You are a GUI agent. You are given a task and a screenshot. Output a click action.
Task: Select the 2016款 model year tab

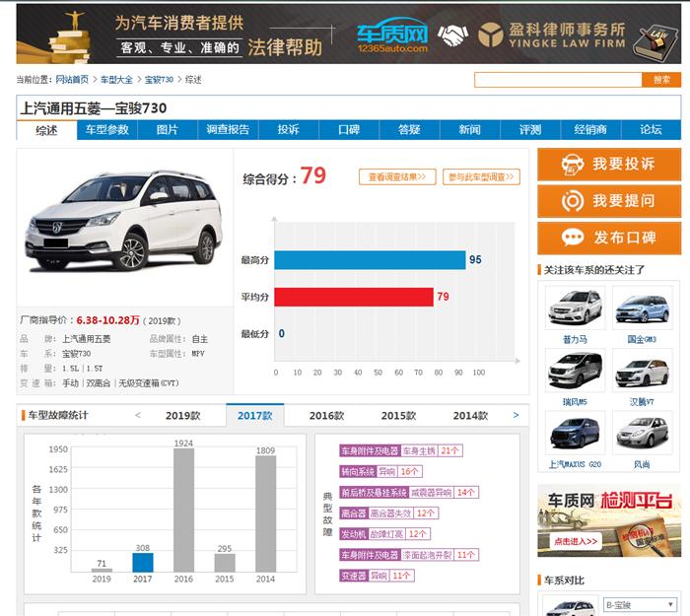coord(326,416)
